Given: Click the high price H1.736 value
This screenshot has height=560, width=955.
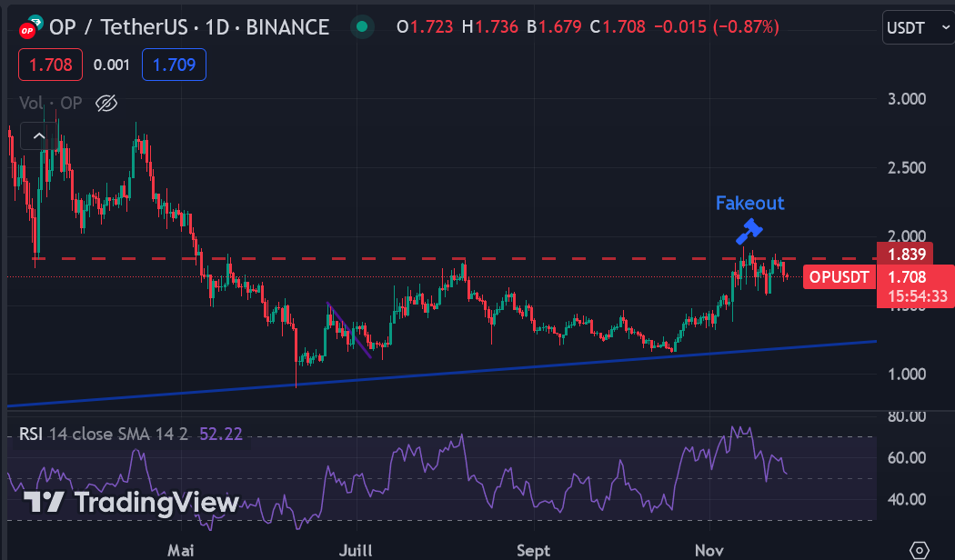Looking at the screenshot, I should 489,26.
